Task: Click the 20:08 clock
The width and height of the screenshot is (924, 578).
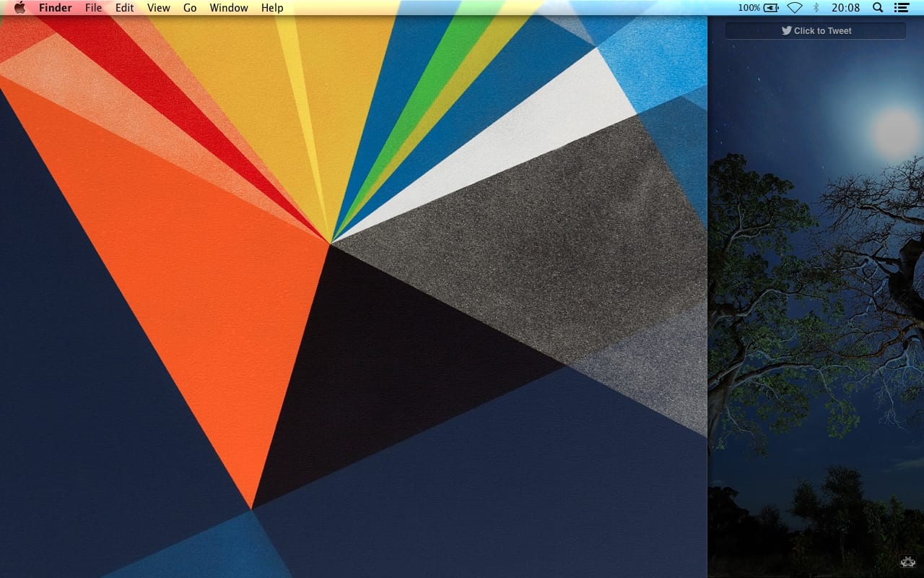Action: (x=845, y=8)
